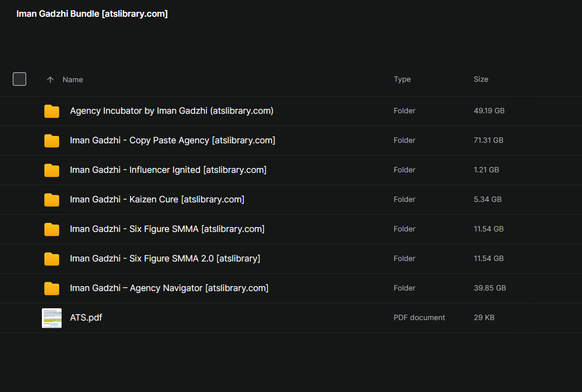Tick the select-all checkbox in the header
This screenshot has width=582, height=392.
coord(19,79)
